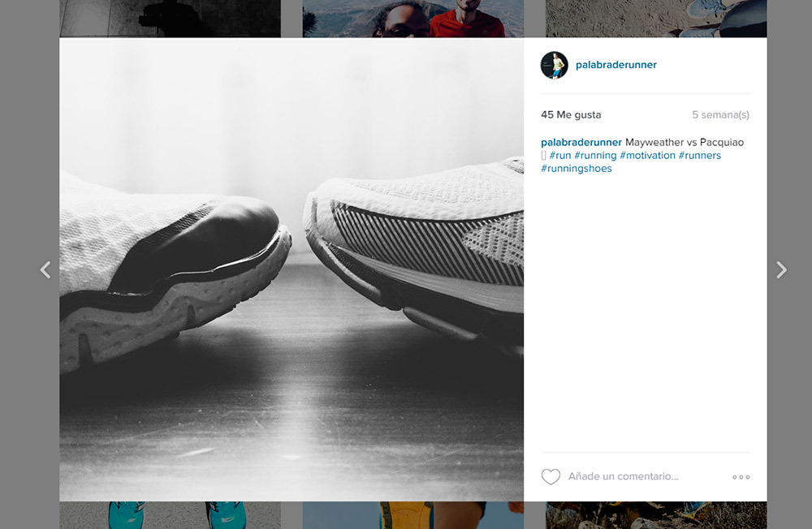
Task: Open more options via the three-dot icon
Action: [740, 477]
